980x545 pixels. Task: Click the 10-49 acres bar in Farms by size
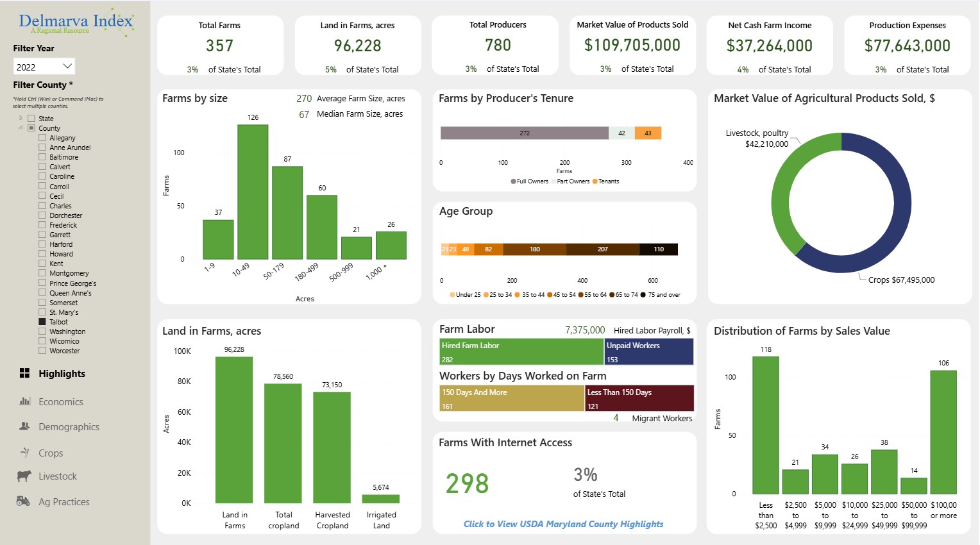tap(253, 192)
